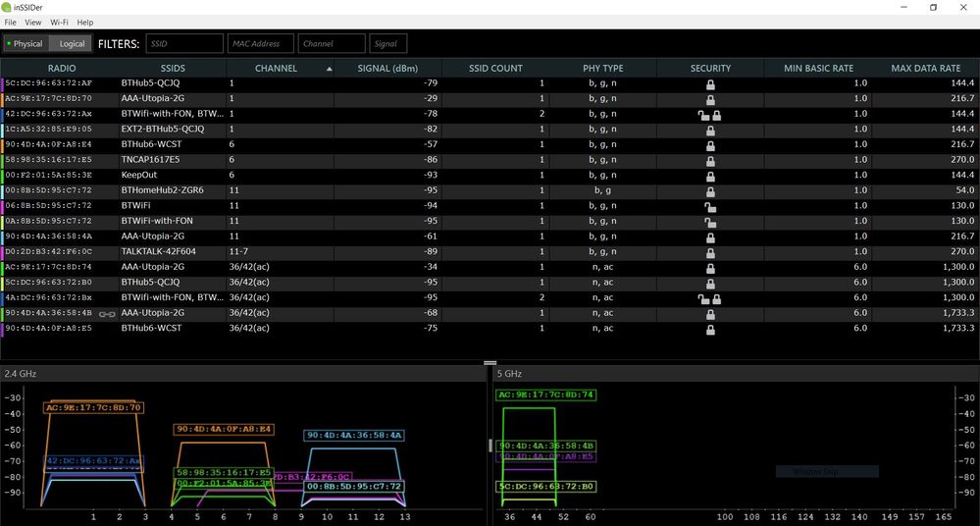Click open/locked icons for 42:DC:96:63:72:Ax row
980x526 pixels.
click(710, 115)
